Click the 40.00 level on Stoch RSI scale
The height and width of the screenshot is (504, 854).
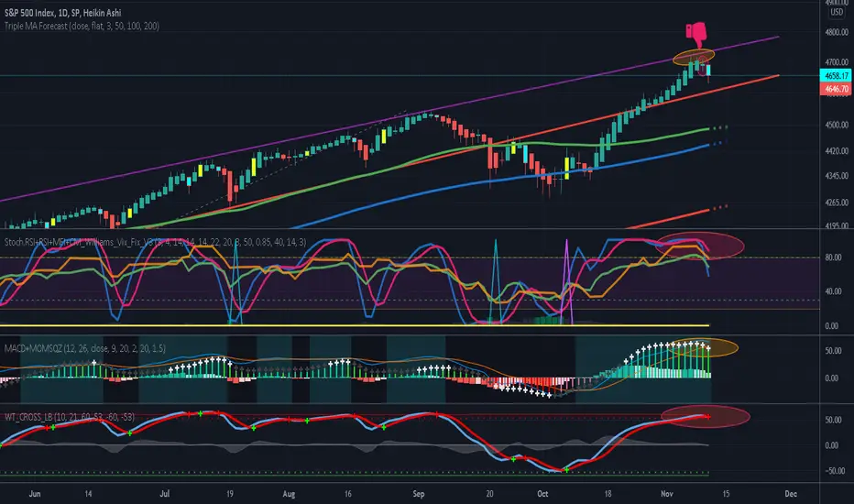click(832, 291)
